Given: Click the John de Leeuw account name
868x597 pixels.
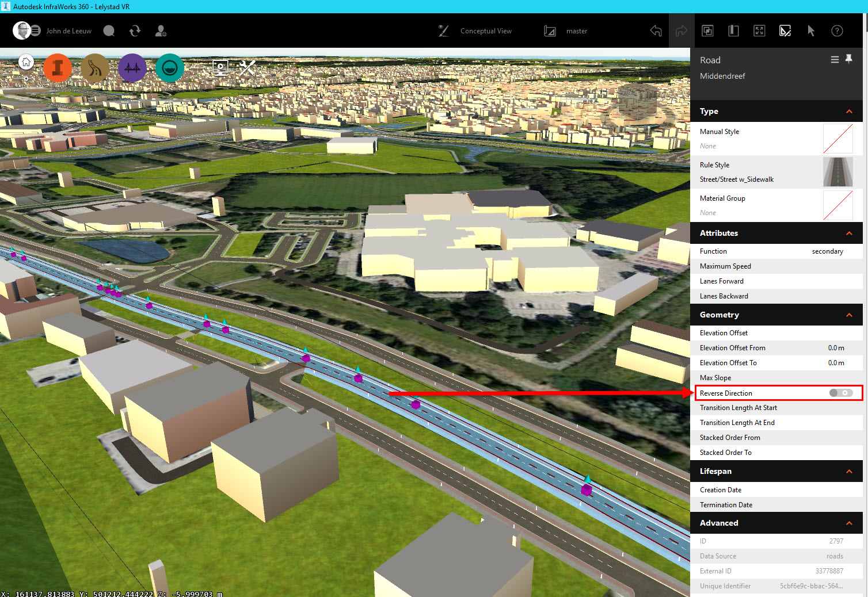Looking at the screenshot, I should (x=68, y=30).
